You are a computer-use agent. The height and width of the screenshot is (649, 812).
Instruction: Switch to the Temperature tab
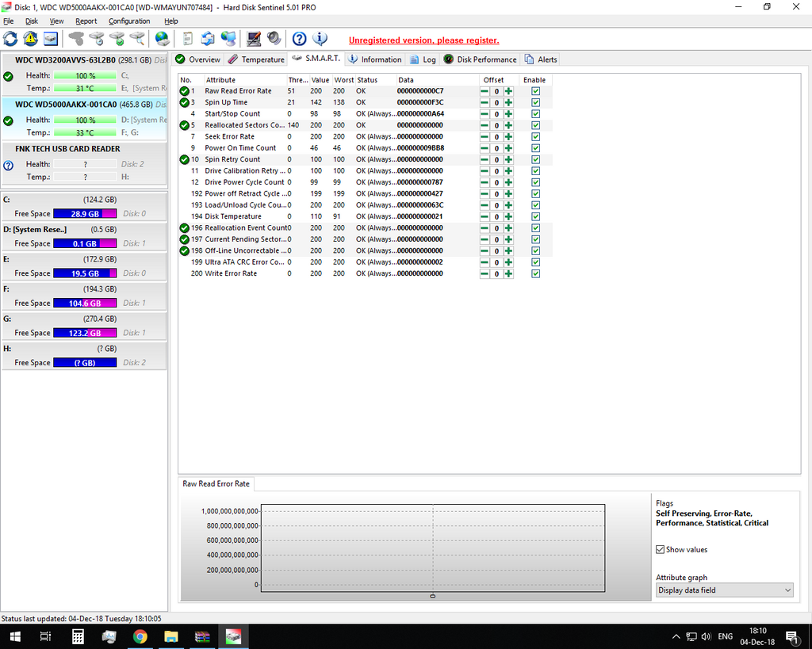(256, 59)
